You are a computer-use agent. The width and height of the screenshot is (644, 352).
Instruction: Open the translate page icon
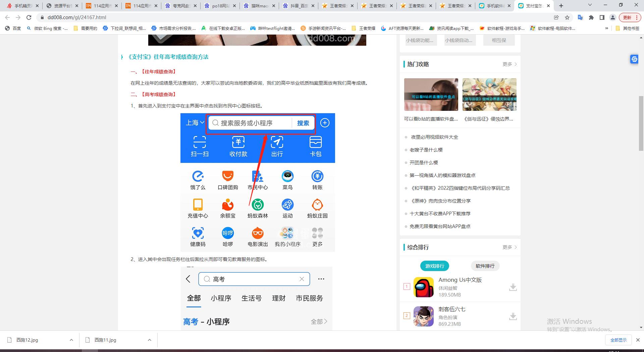coord(580,17)
